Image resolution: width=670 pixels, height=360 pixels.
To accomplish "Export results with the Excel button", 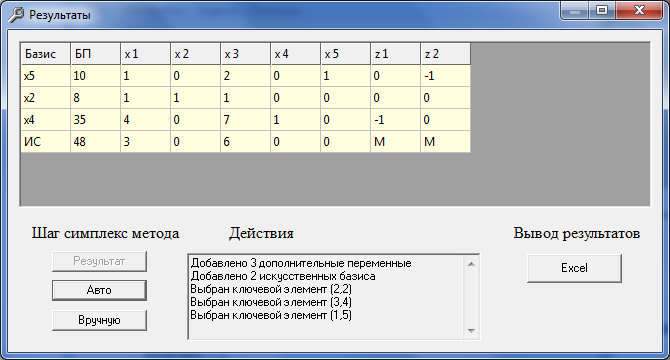I will [x=574, y=268].
